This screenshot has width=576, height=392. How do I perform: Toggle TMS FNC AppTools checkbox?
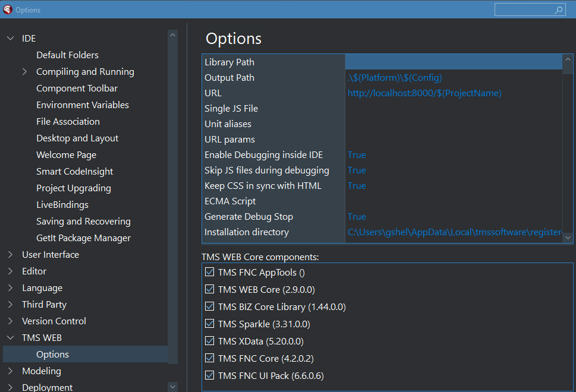point(209,272)
